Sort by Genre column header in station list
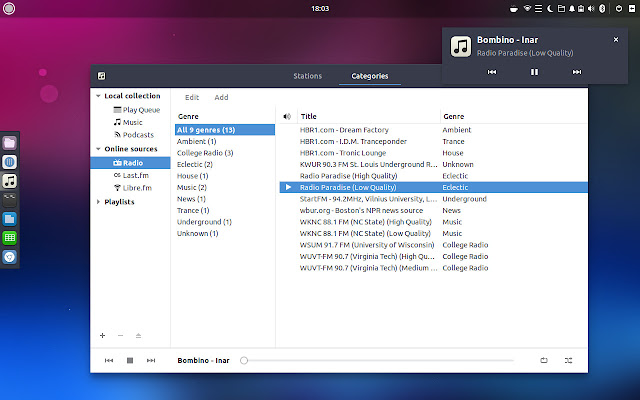Viewport: 640px width, 400px height. (x=454, y=116)
